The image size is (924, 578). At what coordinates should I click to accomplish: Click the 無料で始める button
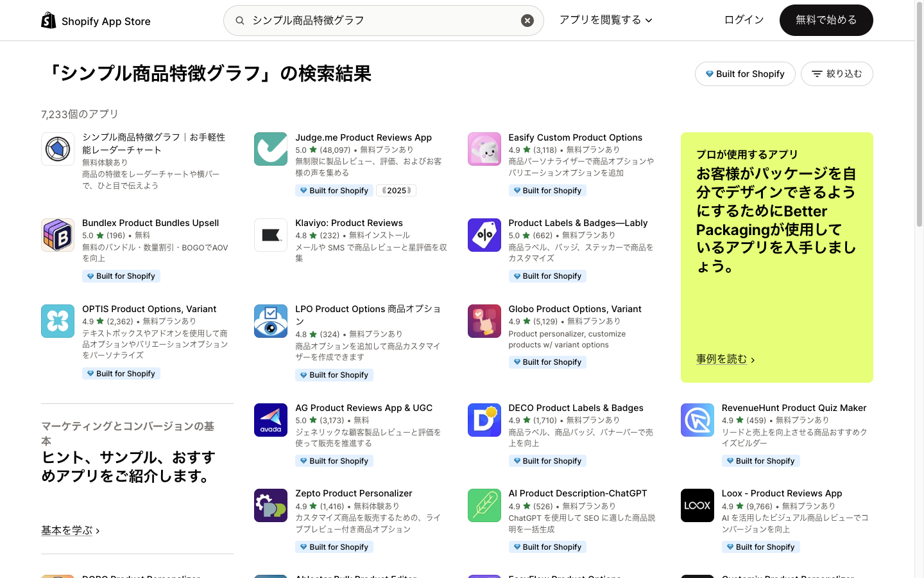[x=826, y=21]
